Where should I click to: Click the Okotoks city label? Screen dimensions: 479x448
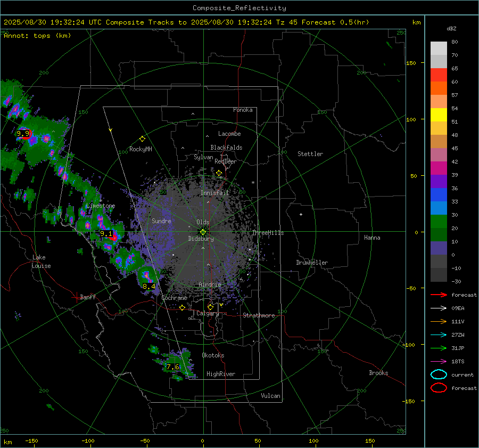coord(213,355)
